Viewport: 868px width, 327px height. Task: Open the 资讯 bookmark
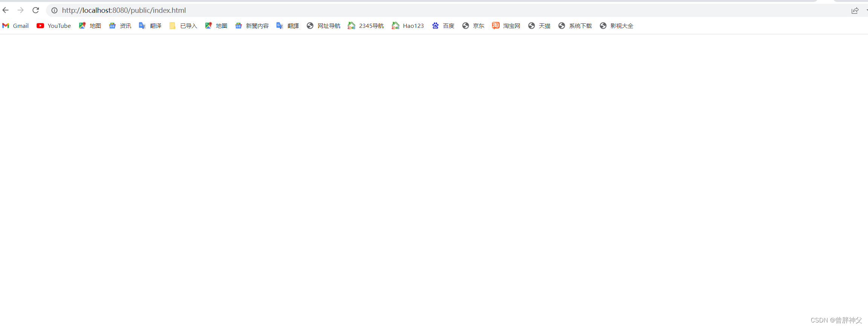pyautogui.click(x=120, y=26)
